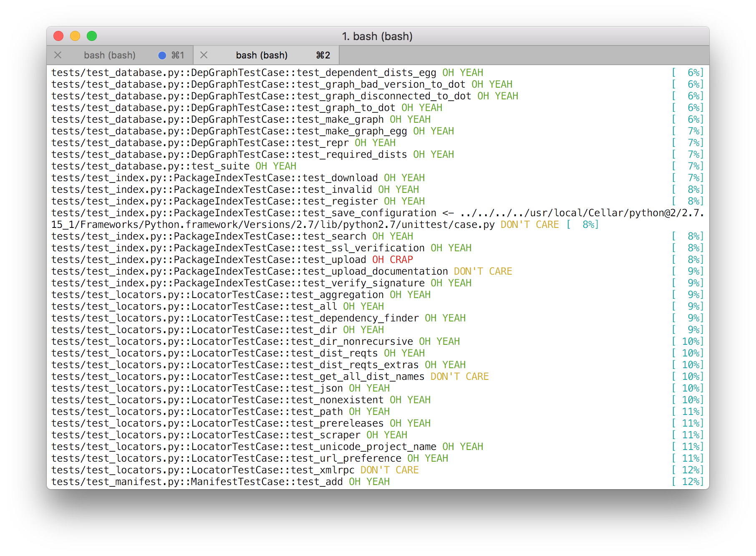Click the yellow minimize window button
Image resolution: width=756 pixels, height=556 pixels.
(75, 36)
